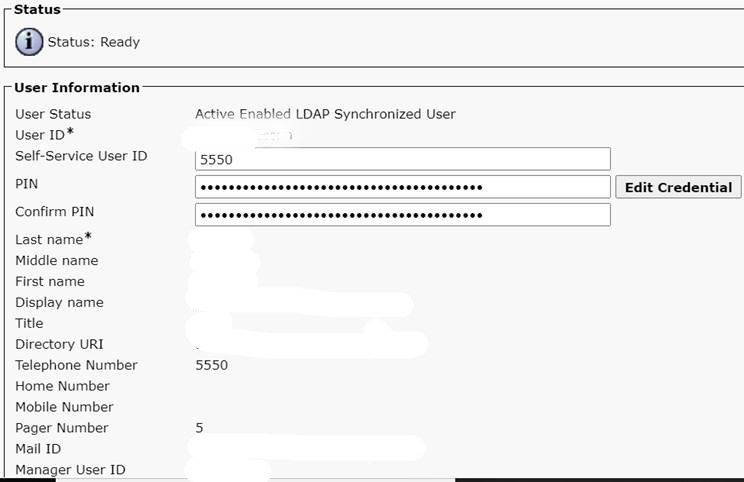744x482 pixels.
Task: Click the Self-Service User ID label
Action: pos(81,156)
